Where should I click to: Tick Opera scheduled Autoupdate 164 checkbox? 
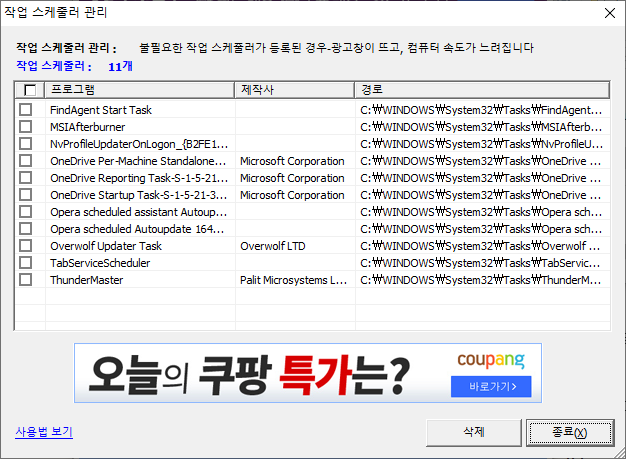26,229
